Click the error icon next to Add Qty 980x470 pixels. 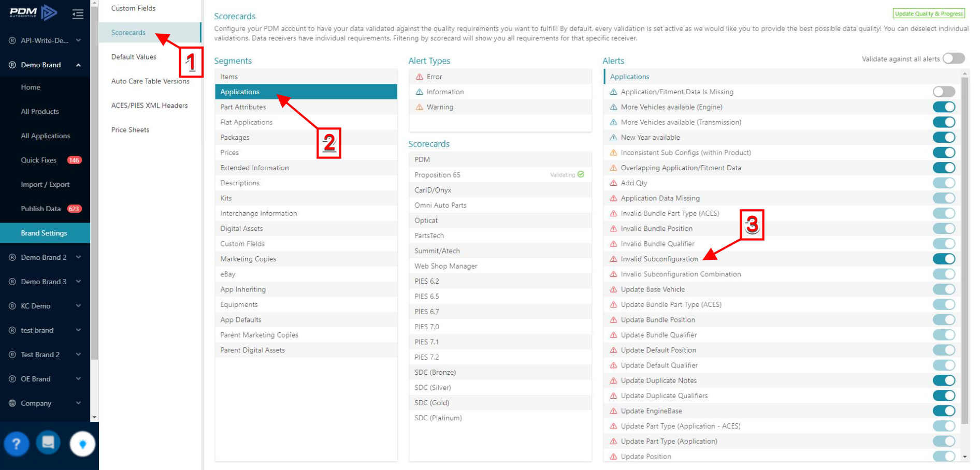pyautogui.click(x=614, y=183)
